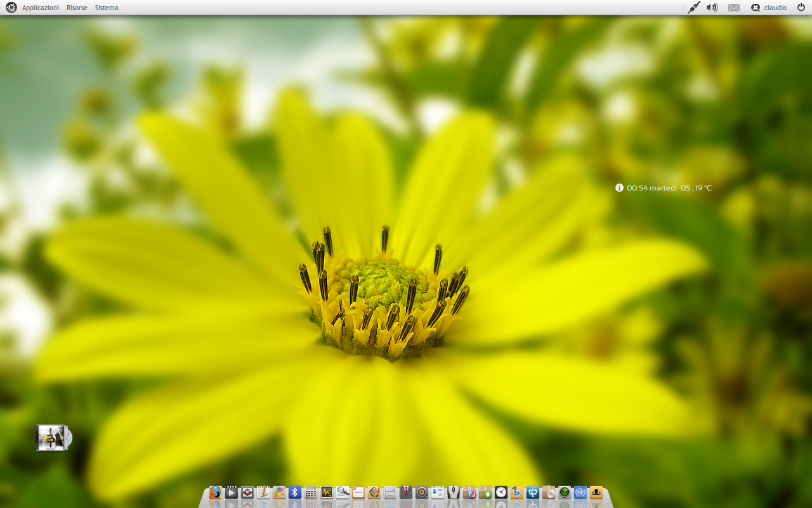Click the 00:54 martedì 05 clock text
Viewport: 812px width, 508px height.
pyautogui.click(x=658, y=188)
